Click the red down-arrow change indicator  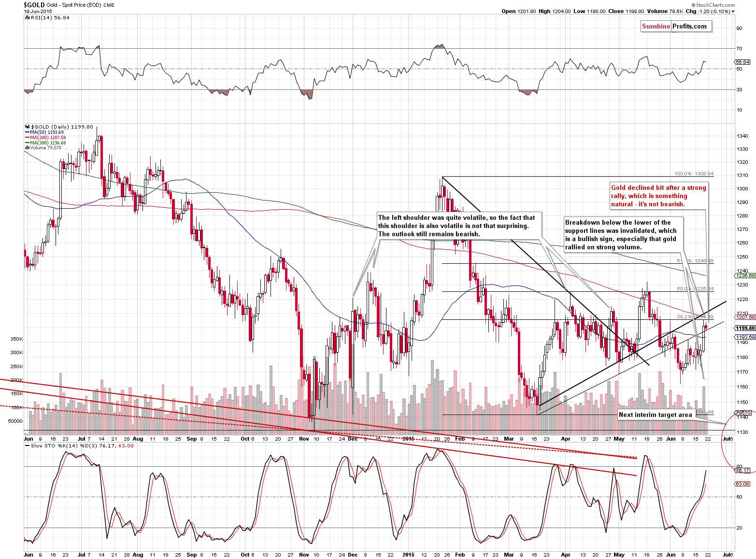733,12
